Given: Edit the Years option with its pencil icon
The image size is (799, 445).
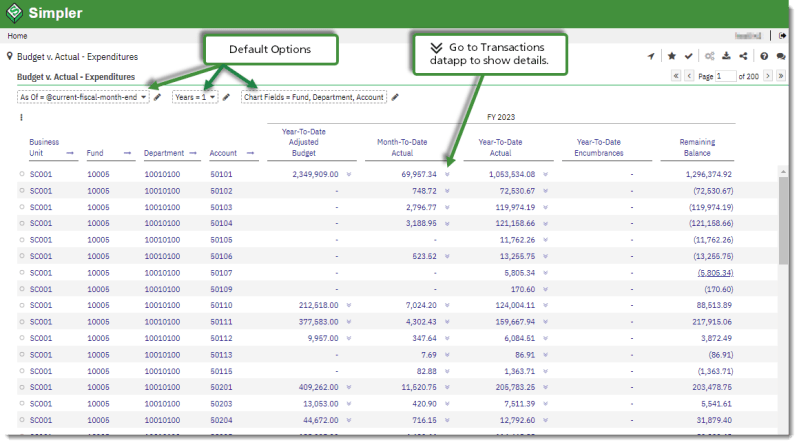Looking at the screenshot, I should [x=226, y=97].
